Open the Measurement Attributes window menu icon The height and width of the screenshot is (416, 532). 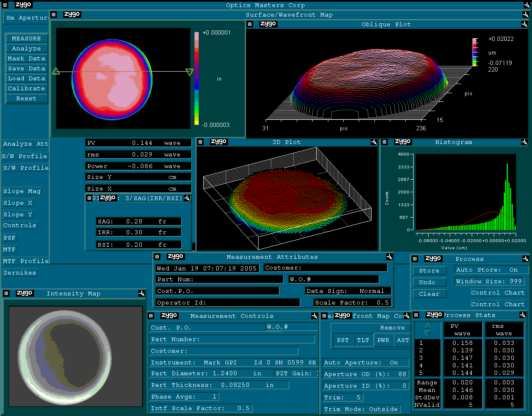(x=157, y=257)
